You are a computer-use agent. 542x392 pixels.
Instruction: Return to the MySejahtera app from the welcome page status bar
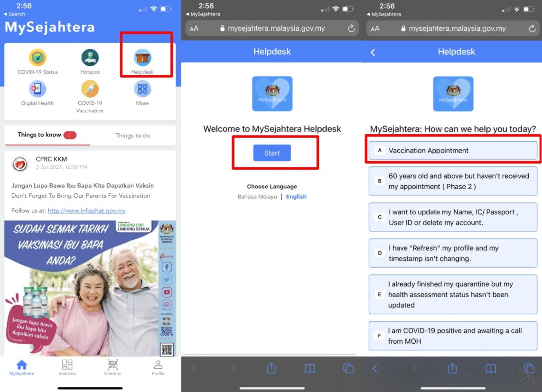[x=203, y=14]
